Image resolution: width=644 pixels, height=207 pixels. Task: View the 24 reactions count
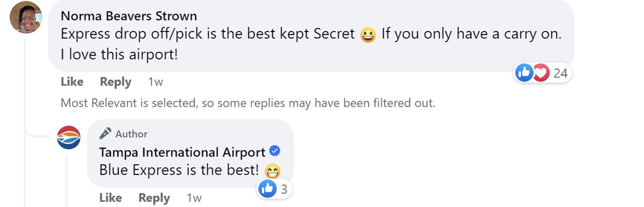pos(560,73)
